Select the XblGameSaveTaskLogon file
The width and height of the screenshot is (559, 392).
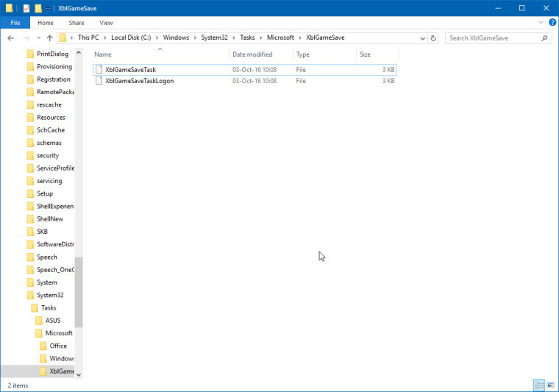pyautogui.click(x=244, y=81)
